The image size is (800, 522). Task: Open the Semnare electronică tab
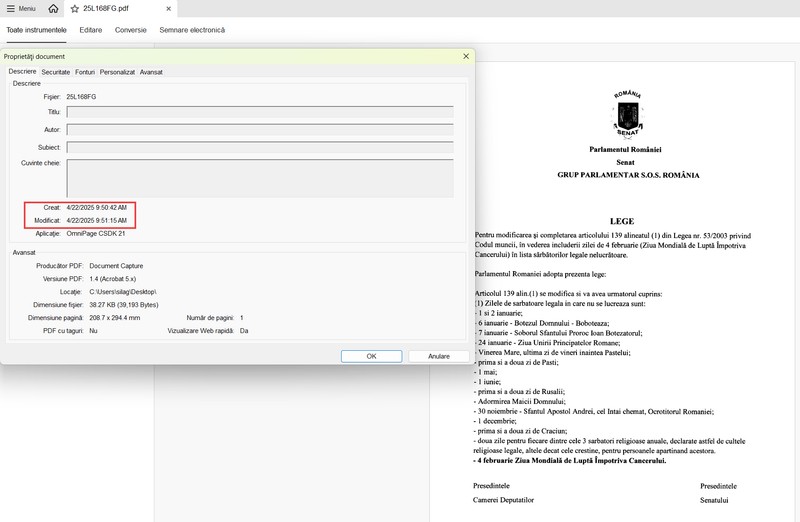click(192, 30)
